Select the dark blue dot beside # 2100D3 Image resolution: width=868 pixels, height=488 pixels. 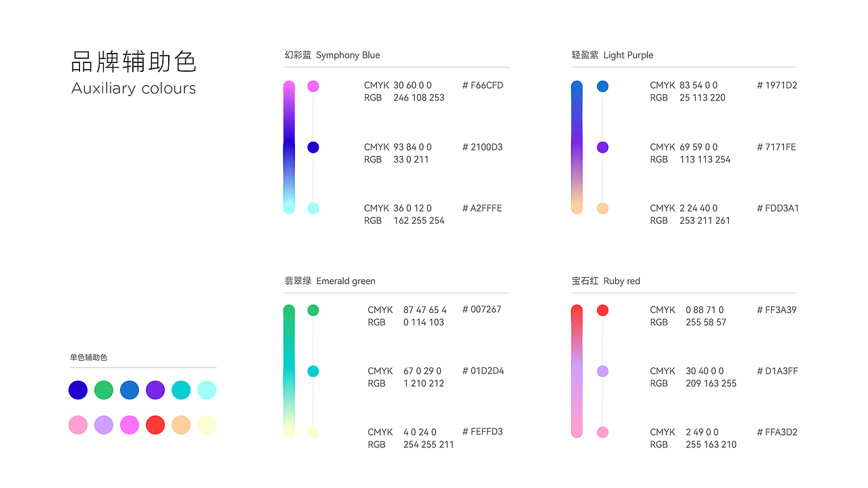(313, 147)
